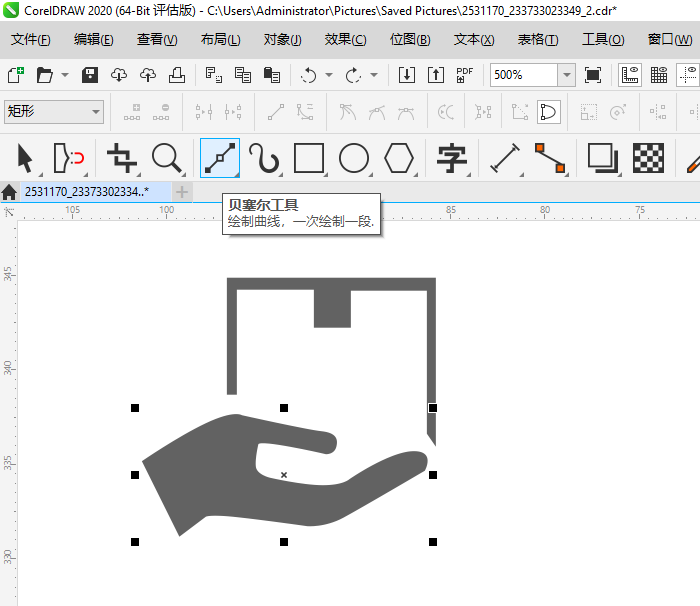700x606 pixels.
Task: Open a file with the folder icon
Action: 45,75
